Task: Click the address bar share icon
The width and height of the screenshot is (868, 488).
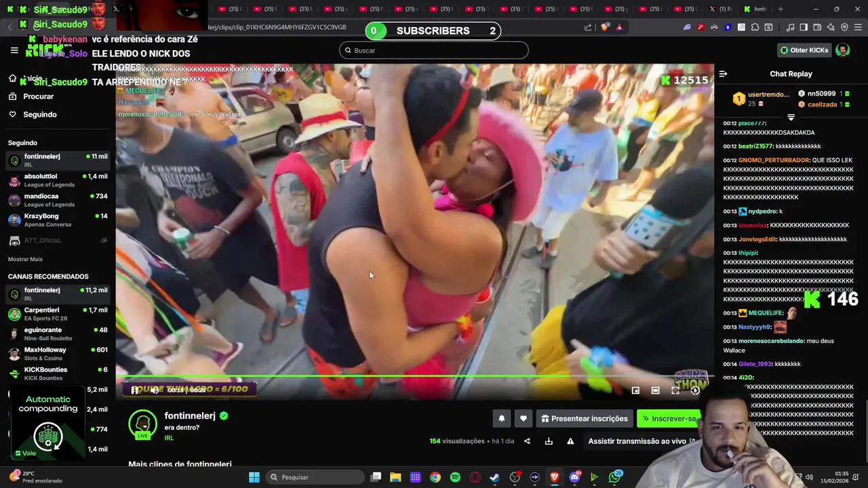Action: coord(588,27)
